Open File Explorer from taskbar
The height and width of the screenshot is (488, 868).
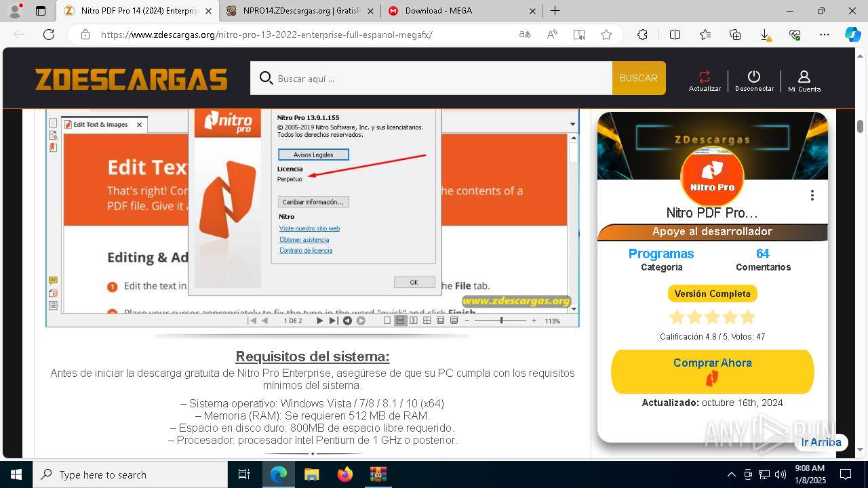point(311,474)
